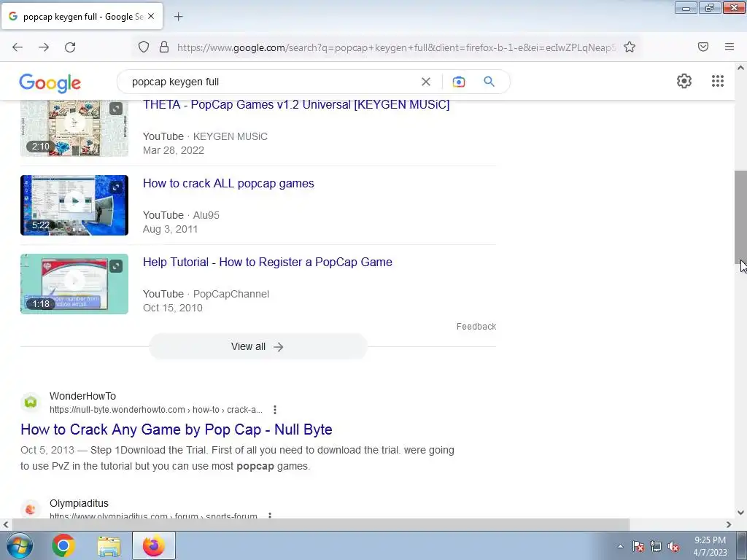This screenshot has height=560, width=747.
Task: Open Olympiaditus result options menu
Action: pos(270,516)
